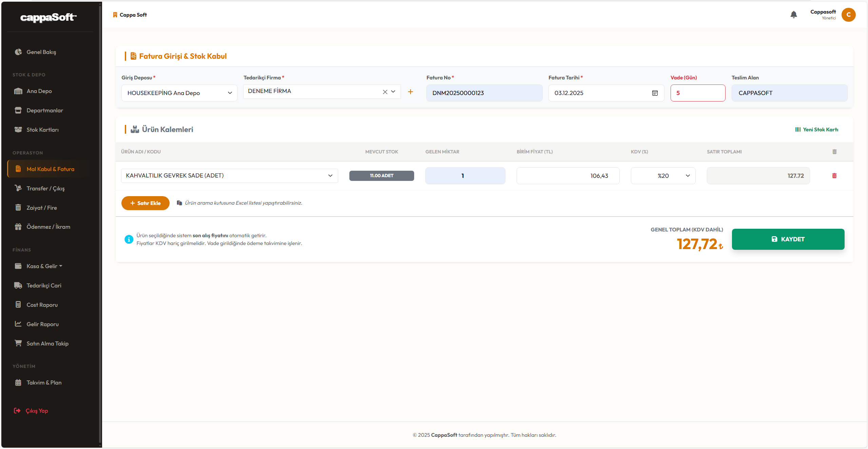
Task: Click the red delete row trash icon
Action: tap(834, 175)
